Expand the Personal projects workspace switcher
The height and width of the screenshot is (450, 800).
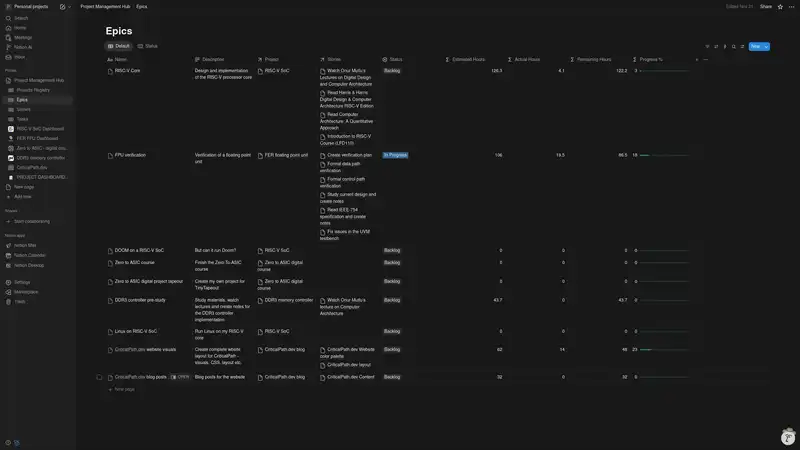31,7
